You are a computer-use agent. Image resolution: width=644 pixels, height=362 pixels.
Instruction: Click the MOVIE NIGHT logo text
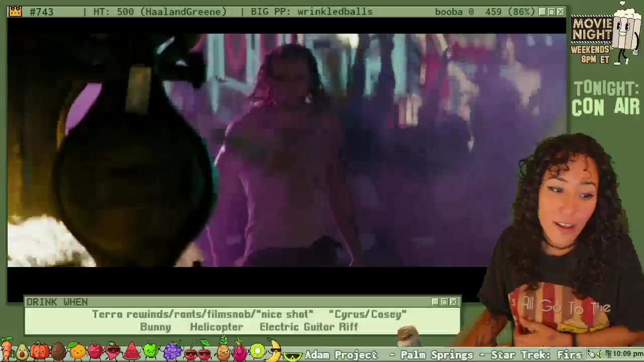pyautogui.click(x=592, y=29)
